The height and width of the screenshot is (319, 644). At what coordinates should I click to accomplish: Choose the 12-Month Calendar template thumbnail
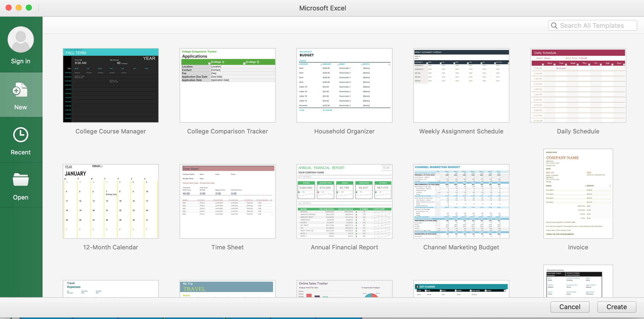[x=111, y=201]
